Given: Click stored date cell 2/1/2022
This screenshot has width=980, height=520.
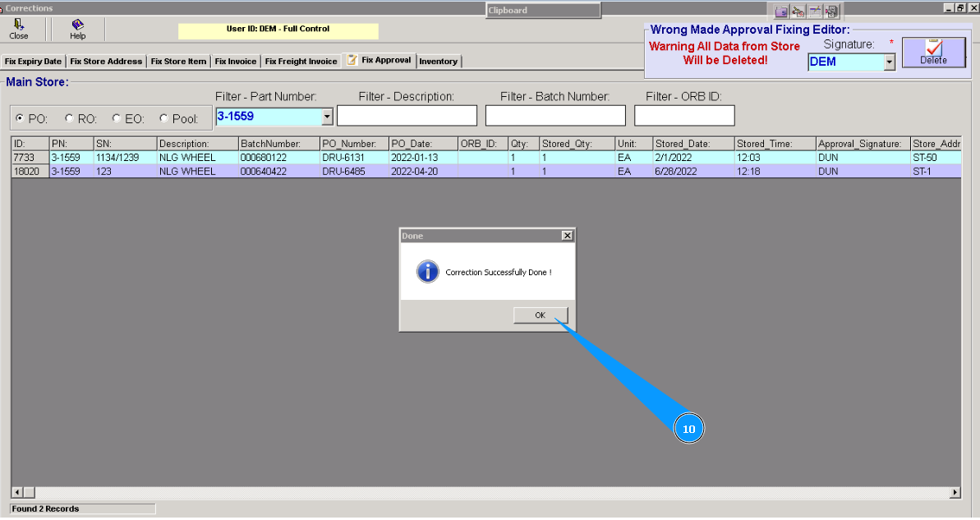Looking at the screenshot, I should tap(693, 158).
